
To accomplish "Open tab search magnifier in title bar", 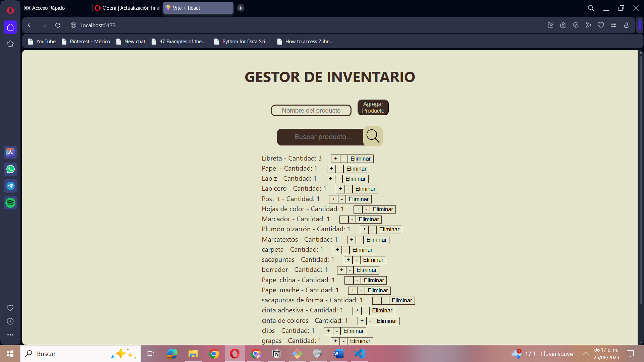I will [591, 8].
